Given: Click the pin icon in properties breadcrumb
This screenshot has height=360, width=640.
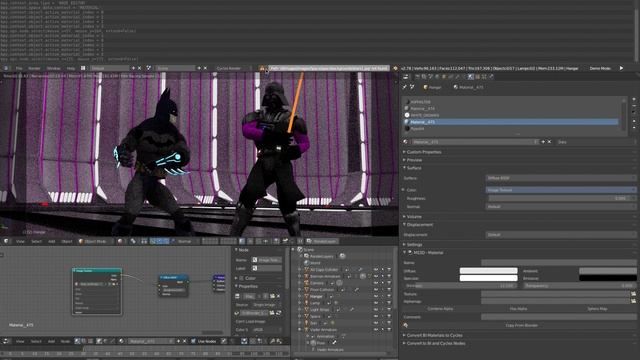Looking at the screenshot, I should point(405,87).
